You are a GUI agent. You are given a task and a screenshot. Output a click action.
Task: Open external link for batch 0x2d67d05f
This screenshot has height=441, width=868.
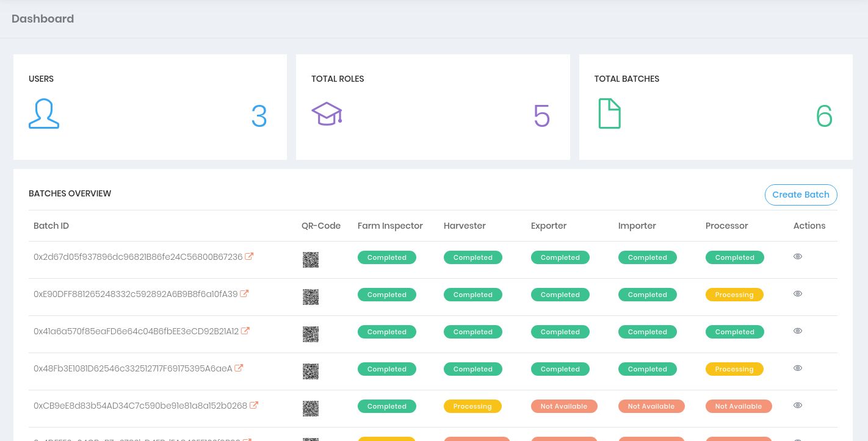(x=249, y=257)
